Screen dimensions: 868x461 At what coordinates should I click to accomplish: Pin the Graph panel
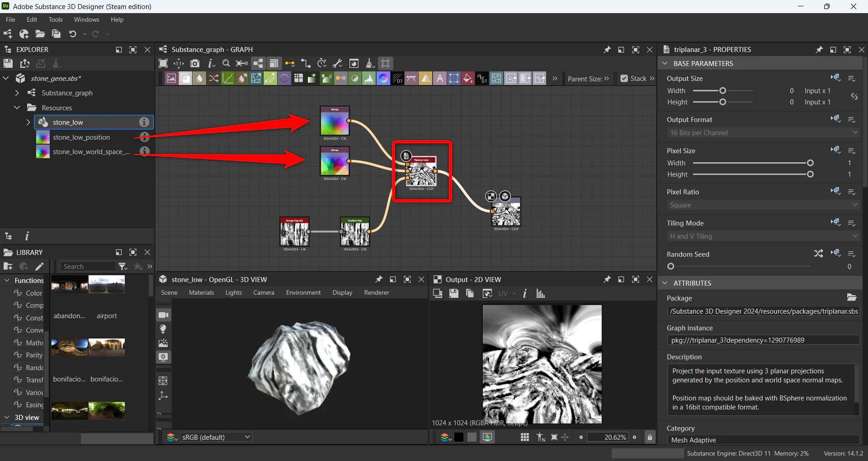tap(607, 50)
